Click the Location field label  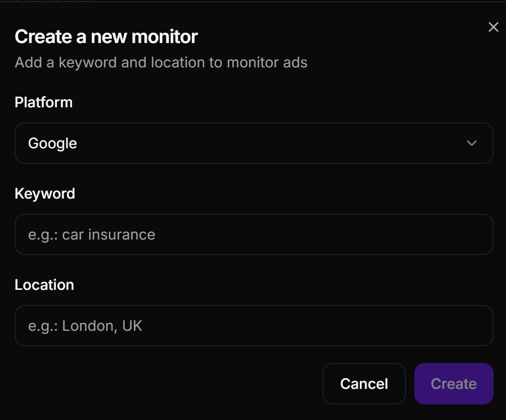coord(44,285)
